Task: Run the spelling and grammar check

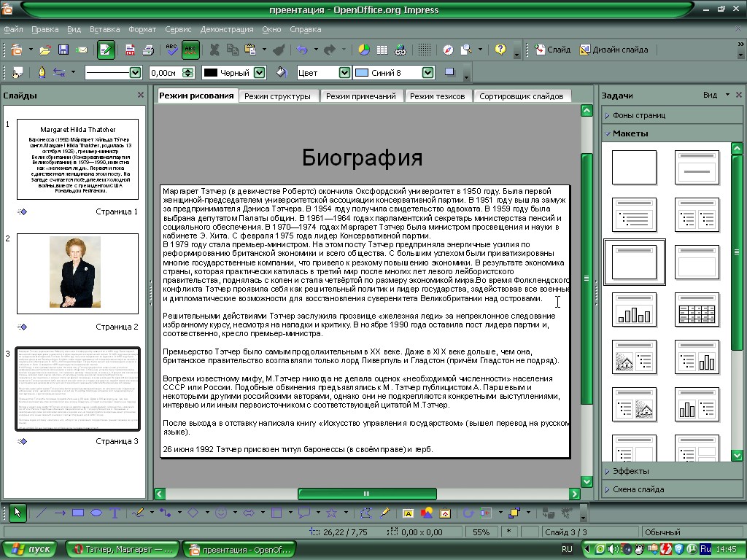Action: 171,50
